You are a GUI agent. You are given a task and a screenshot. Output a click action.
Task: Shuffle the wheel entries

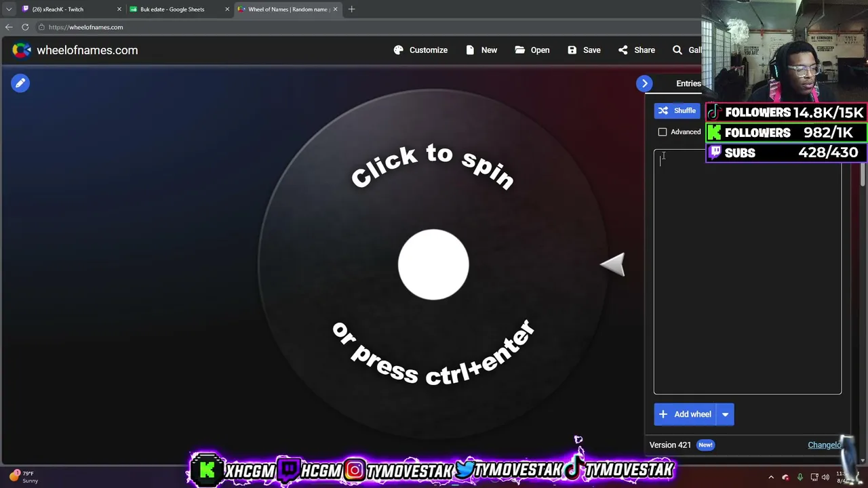pos(677,110)
